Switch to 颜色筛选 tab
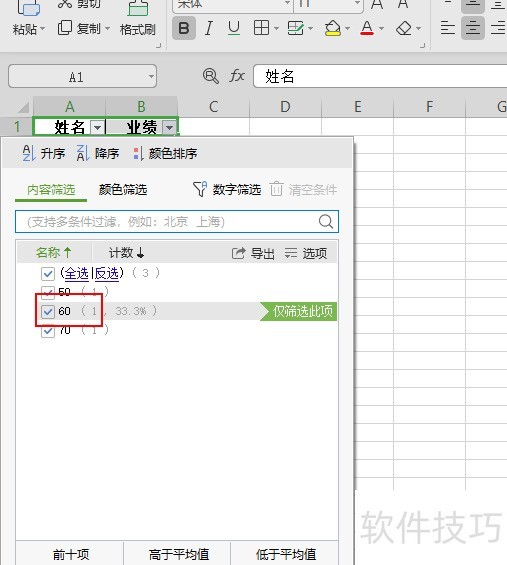The image size is (507, 565). [x=123, y=190]
